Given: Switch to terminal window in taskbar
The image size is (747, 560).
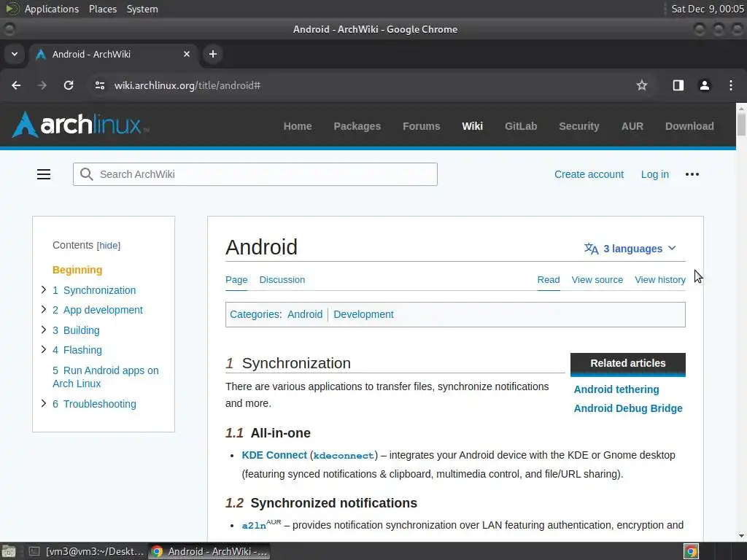Looking at the screenshot, I should click(x=86, y=551).
